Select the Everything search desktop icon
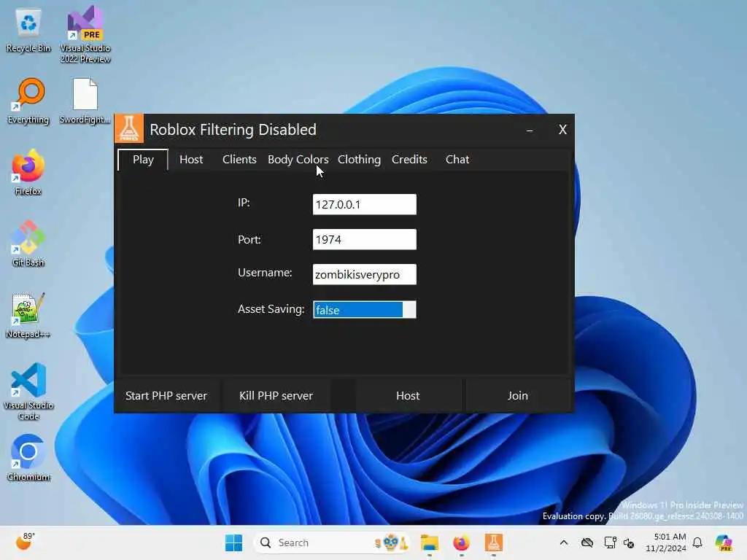Image resolution: width=747 pixels, height=560 pixels. tap(28, 101)
